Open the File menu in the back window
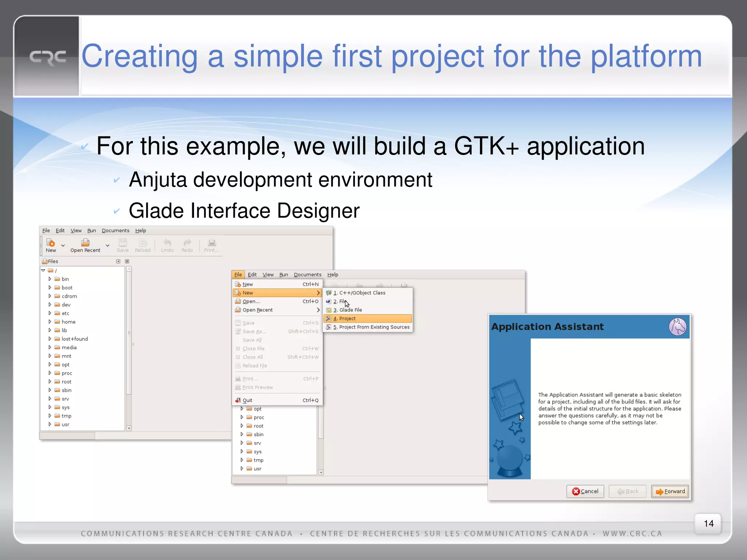Image resolution: width=747 pixels, height=560 pixels. click(x=46, y=230)
